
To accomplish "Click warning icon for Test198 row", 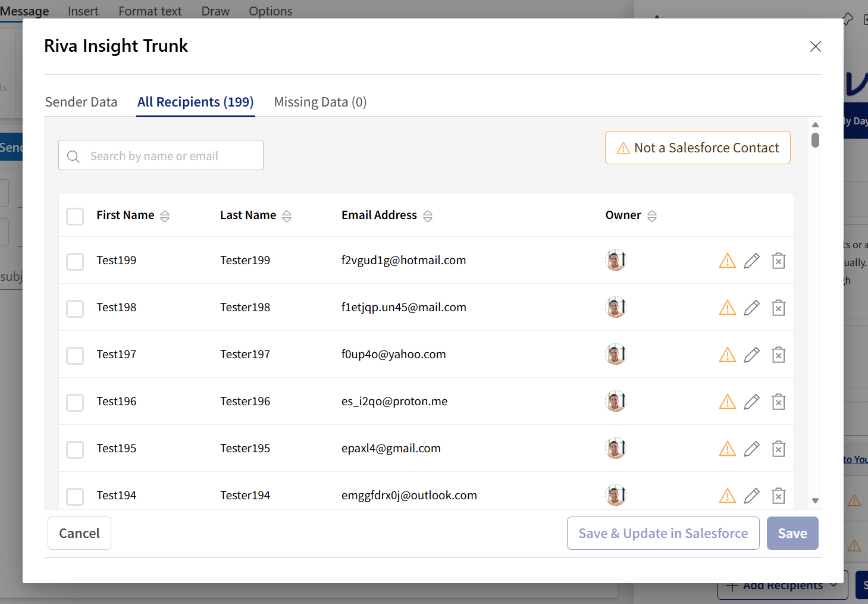I will click(x=727, y=308).
